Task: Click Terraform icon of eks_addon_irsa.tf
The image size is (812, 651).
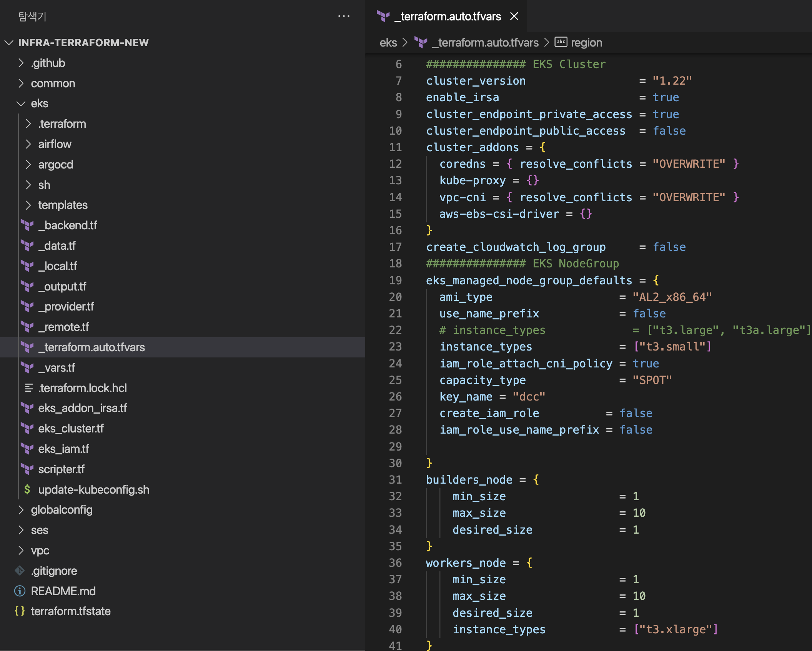Action: point(27,408)
